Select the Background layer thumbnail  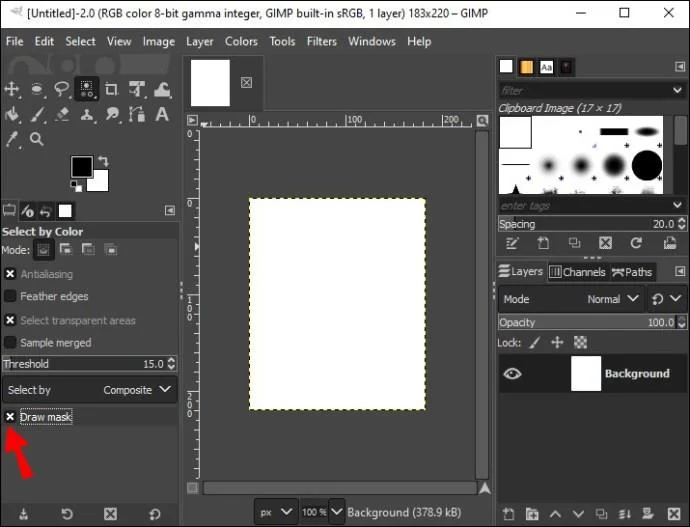[586, 373]
